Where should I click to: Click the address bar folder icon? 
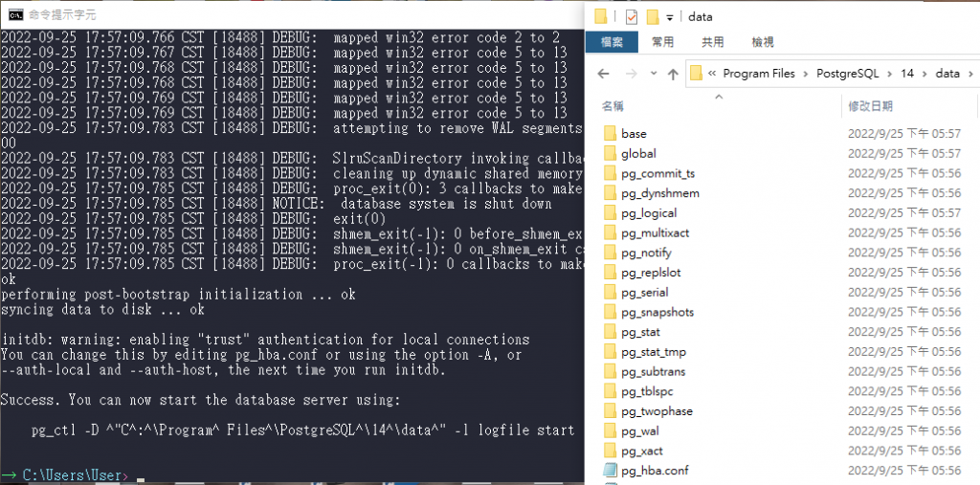(697, 73)
